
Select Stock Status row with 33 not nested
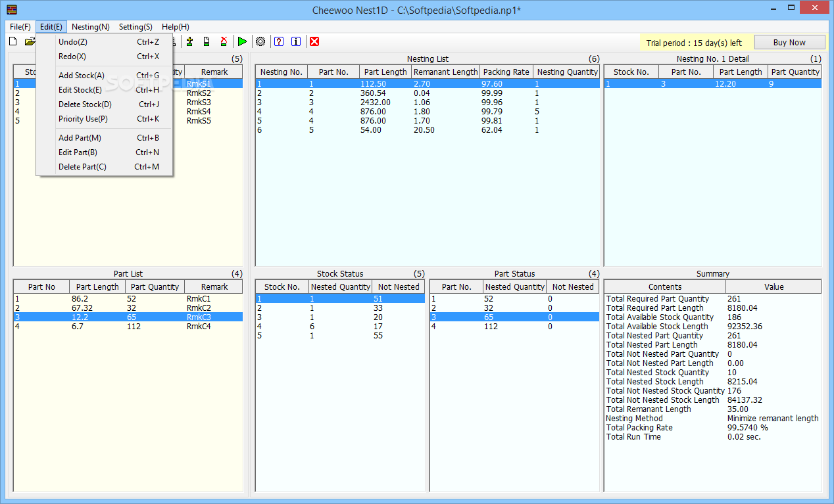(340, 308)
